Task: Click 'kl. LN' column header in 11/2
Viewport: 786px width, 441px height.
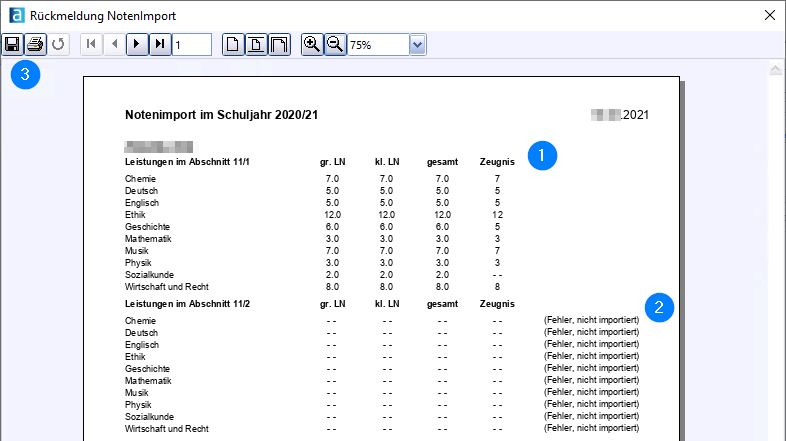Action: pos(387,304)
